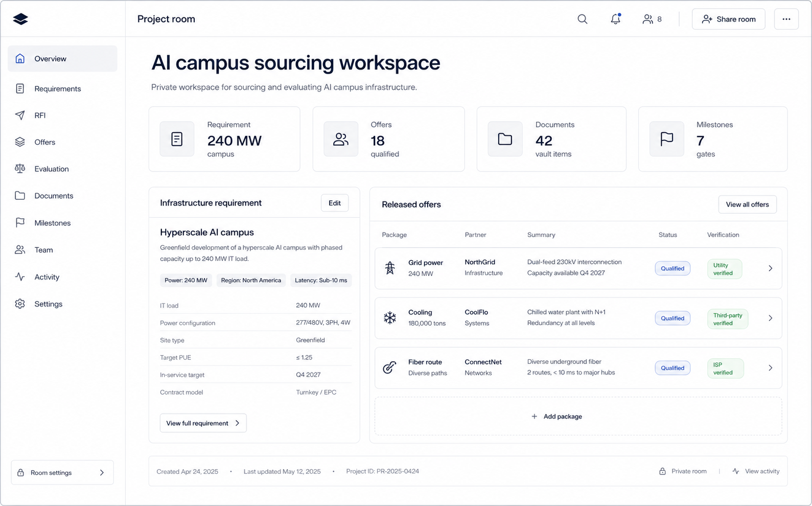Edit the infrastructure requirement

(x=335, y=203)
